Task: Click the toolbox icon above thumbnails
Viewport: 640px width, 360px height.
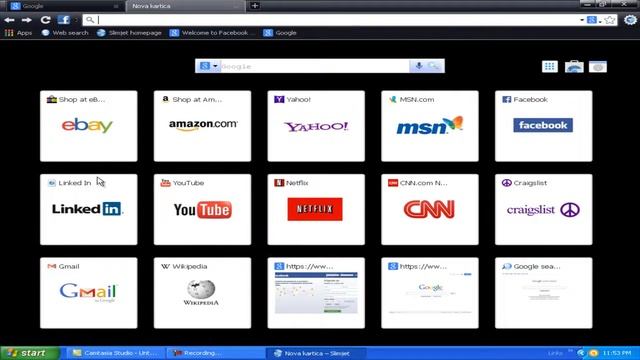Action: [x=574, y=66]
